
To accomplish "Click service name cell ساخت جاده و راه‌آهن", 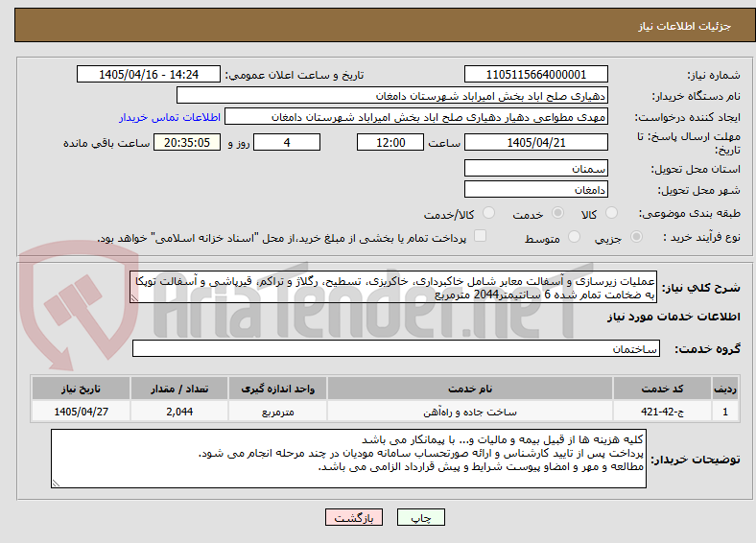I will point(470,412).
